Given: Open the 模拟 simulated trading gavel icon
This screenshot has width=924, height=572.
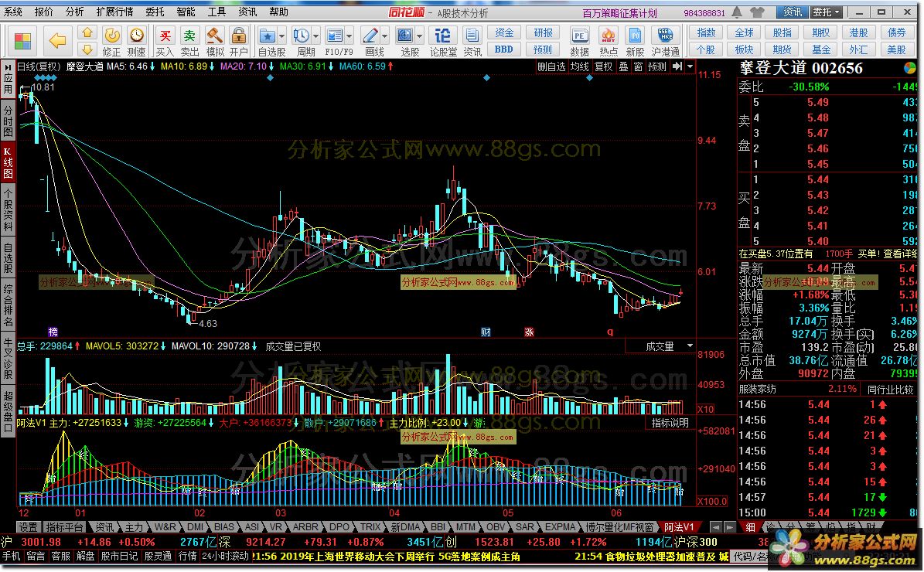Looking at the screenshot, I should click(214, 36).
